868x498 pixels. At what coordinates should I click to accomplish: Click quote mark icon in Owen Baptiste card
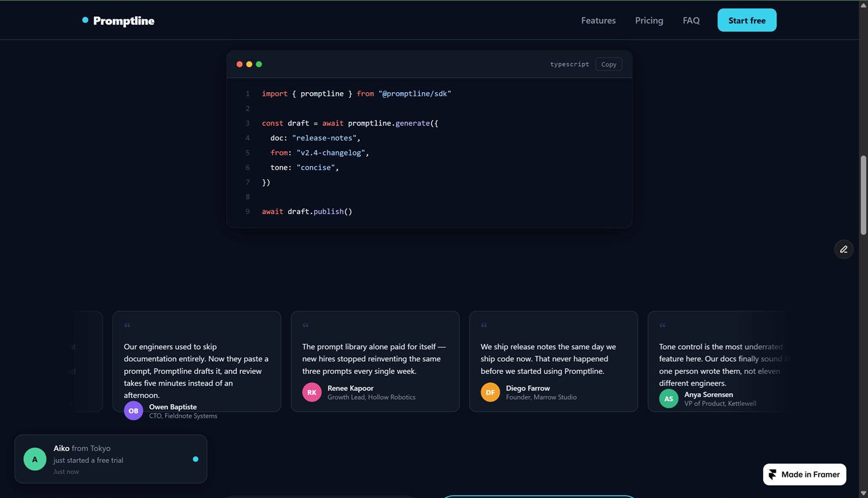127,326
